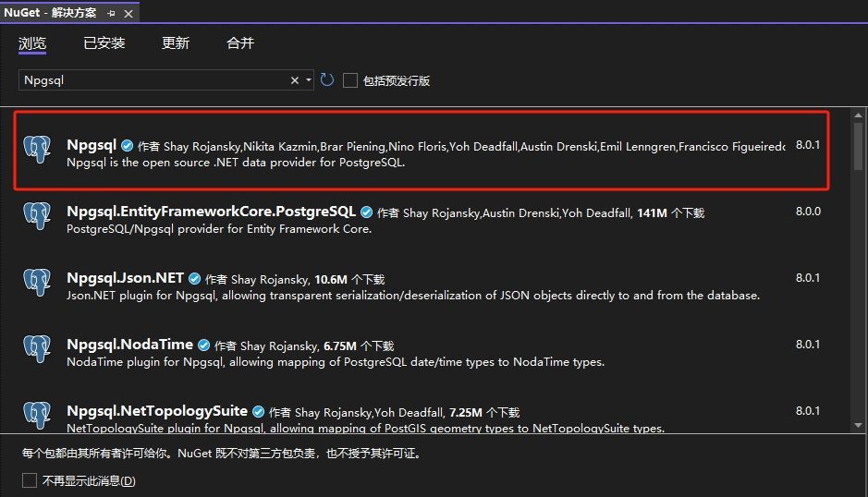Pin the NuGet solution tab
The width and height of the screenshot is (868, 497).
coord(111,13)
